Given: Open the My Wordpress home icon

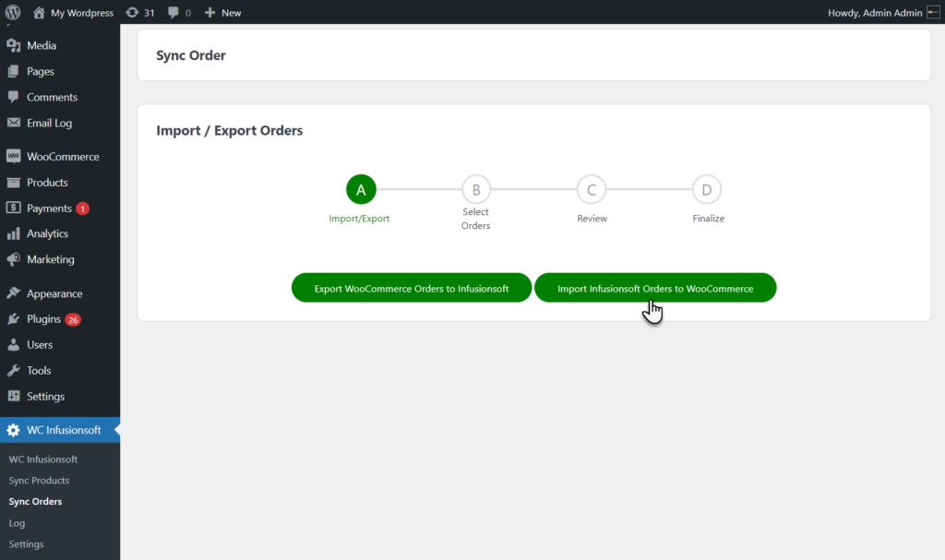Looking at the screenshot, I should point(39,13).
